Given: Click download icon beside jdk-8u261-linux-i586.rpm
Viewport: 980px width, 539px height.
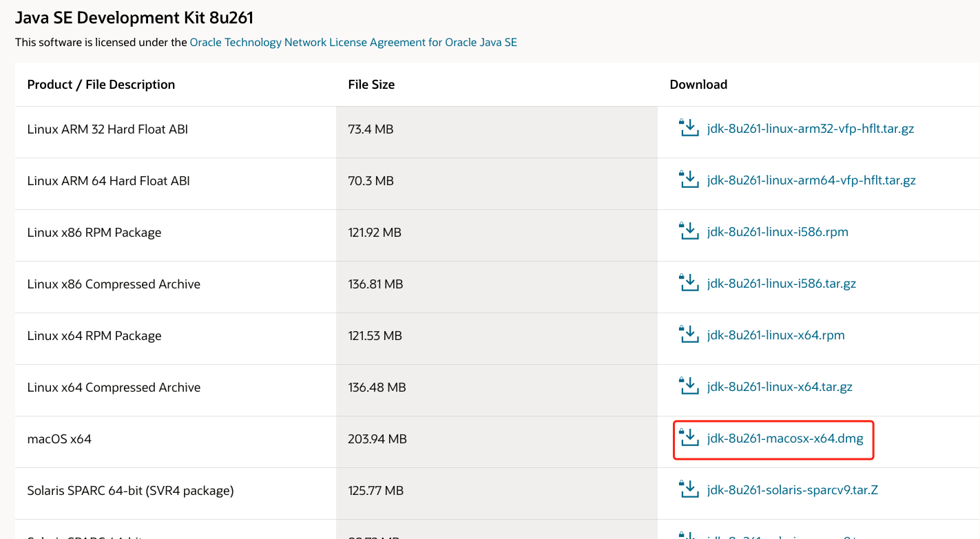Looking at the screenshot, I should pos(689,231).
